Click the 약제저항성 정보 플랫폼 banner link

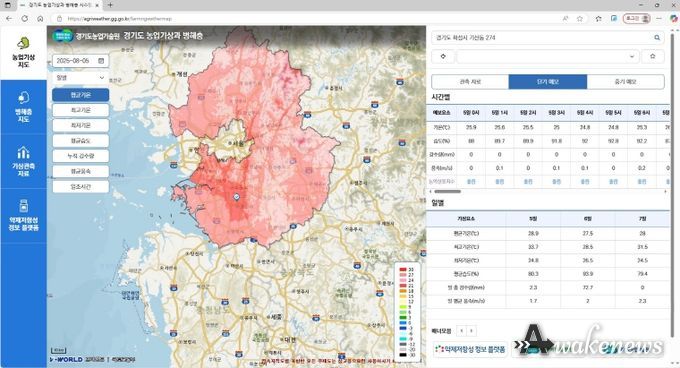470,349
